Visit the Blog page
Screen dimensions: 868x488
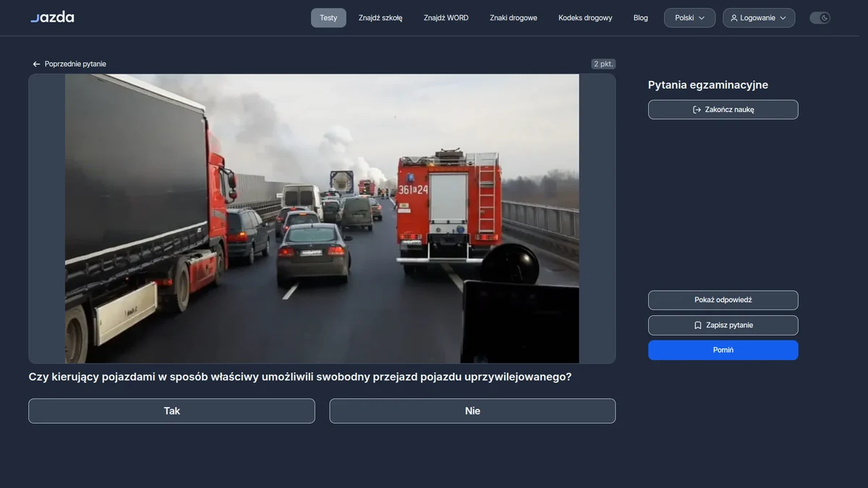click(641, 18)
